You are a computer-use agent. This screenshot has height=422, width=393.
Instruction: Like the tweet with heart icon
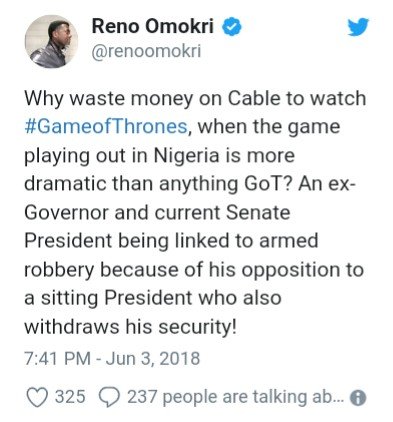point(37,398)
